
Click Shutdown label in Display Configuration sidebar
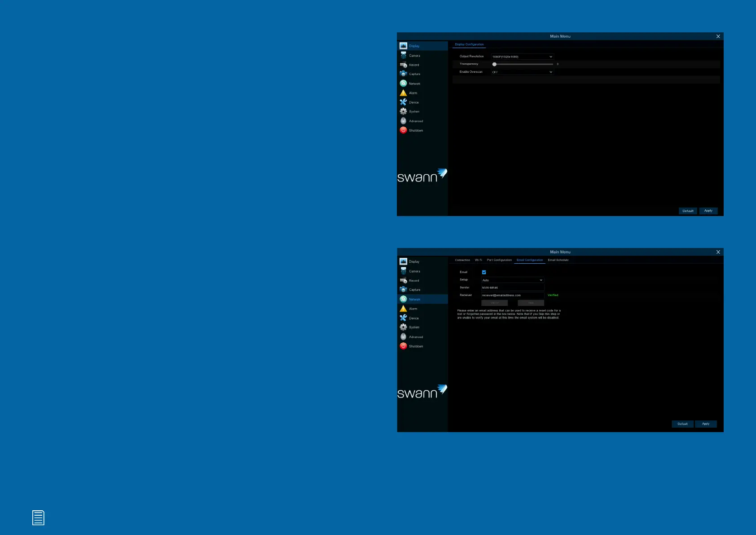[416, 130]
